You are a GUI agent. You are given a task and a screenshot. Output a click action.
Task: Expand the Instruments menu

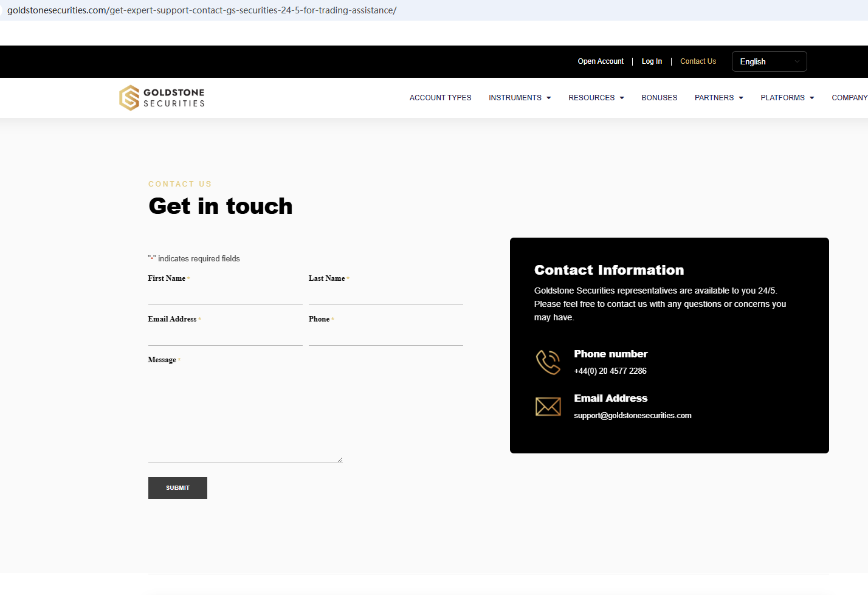(x=520, y=98)
